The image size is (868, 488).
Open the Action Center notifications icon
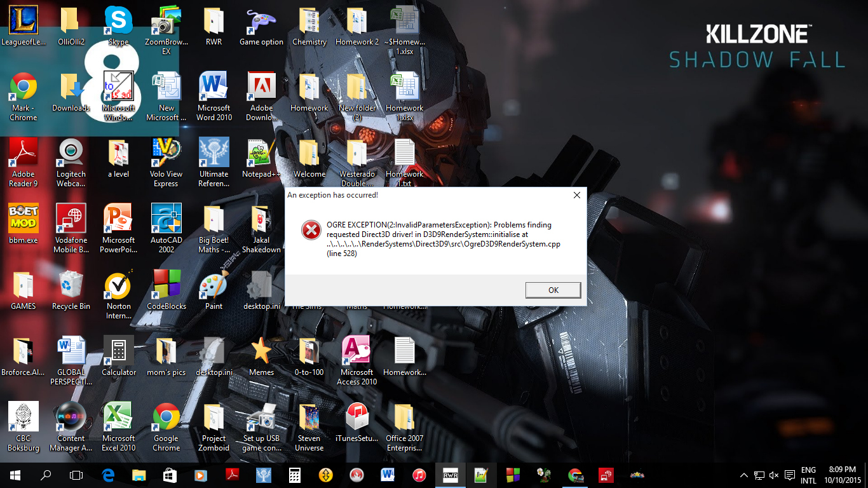point(790,475)
